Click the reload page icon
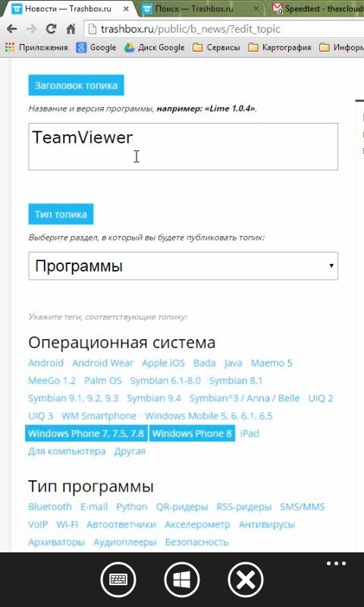The width and height of the screenshot is (364, 607). (51, 29)
